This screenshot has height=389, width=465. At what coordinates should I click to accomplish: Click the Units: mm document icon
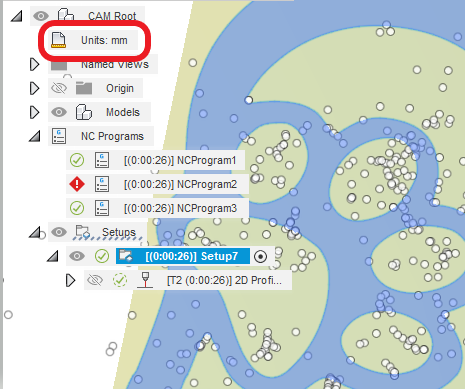click(x=58, y=40)
